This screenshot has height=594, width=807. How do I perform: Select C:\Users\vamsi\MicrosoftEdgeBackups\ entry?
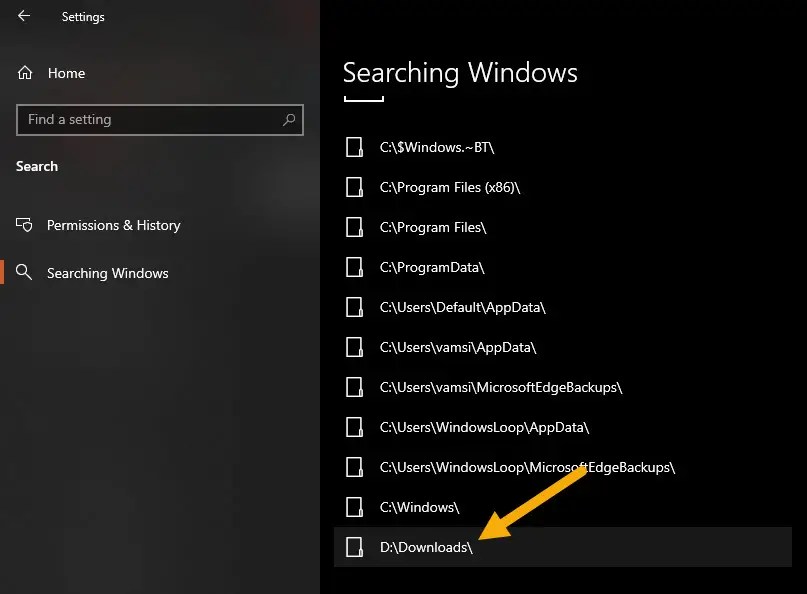pos(501,387)
